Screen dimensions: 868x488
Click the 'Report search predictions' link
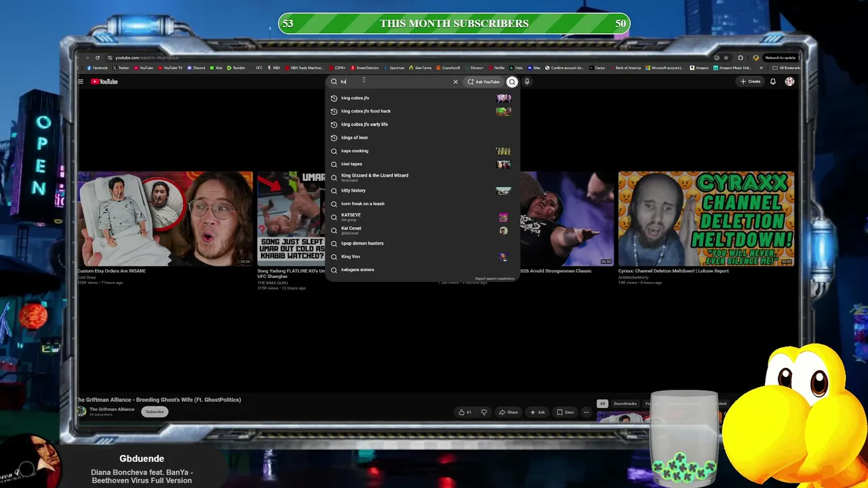494,279
